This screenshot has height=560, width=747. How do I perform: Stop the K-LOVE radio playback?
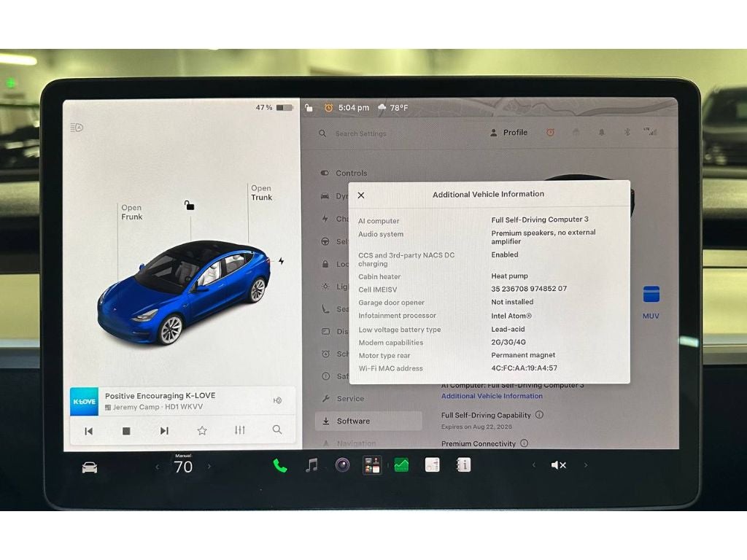click(x=126, y=431)
